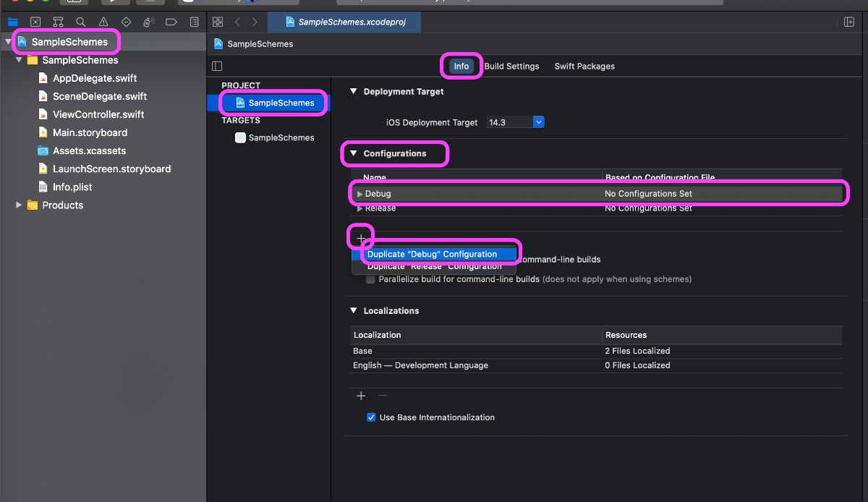Collapse the Deployment Target section

354,92
